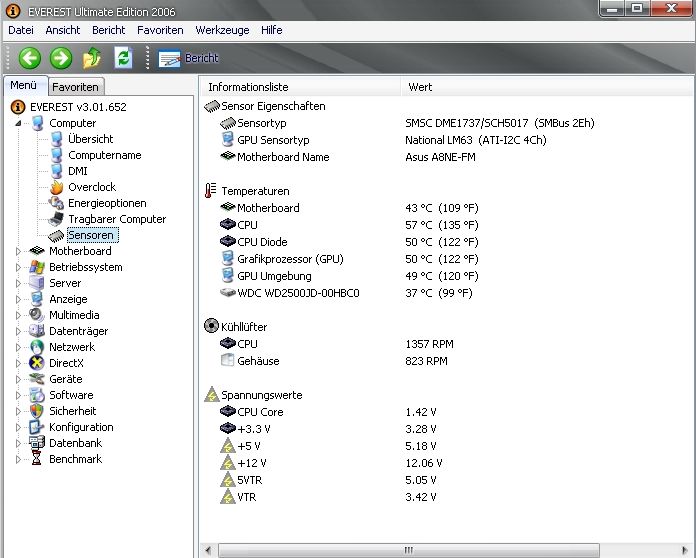696x558 pixels.
Task: Click the Betriebssystem Windows flag icon
Action: (37, 267)
